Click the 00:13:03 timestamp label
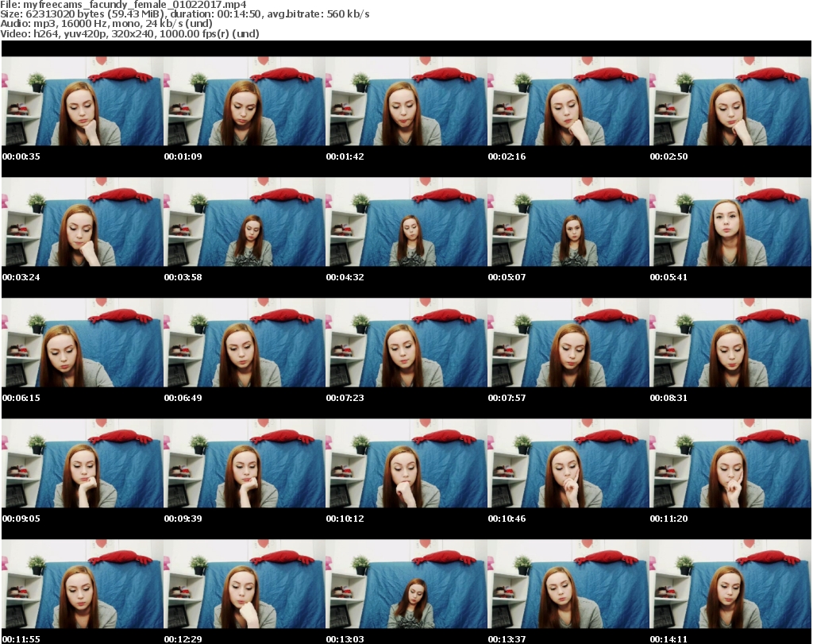Screen dimensions: 813x644 click(345, 639)
